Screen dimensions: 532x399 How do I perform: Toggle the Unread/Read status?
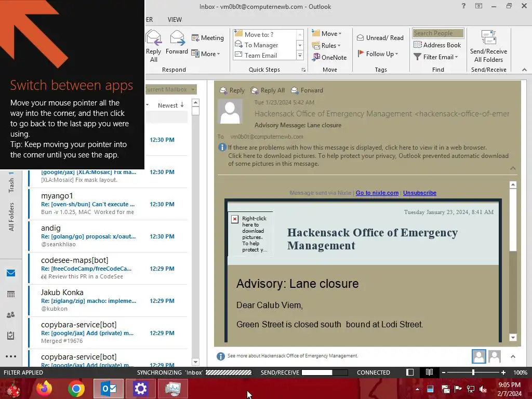point(380,37)
